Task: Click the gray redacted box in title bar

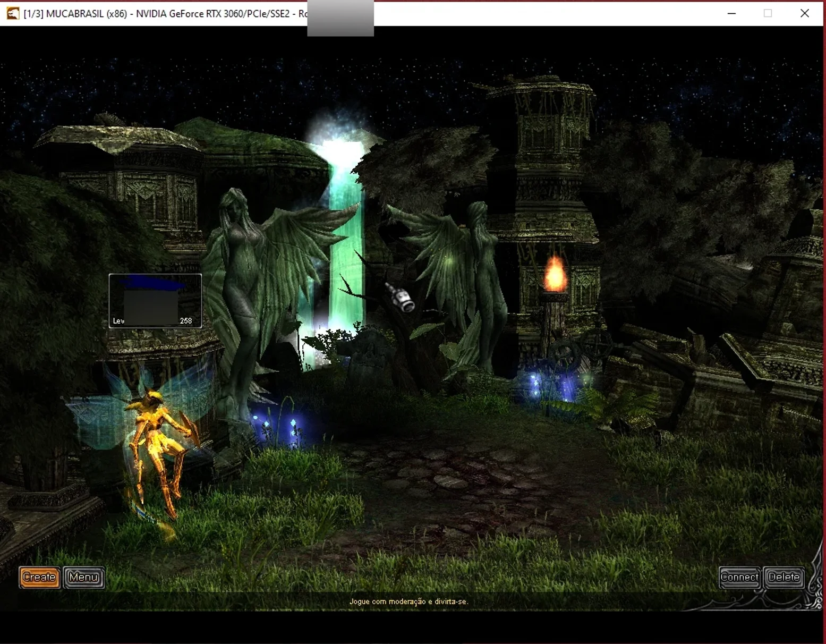Action: coord(340,18)
